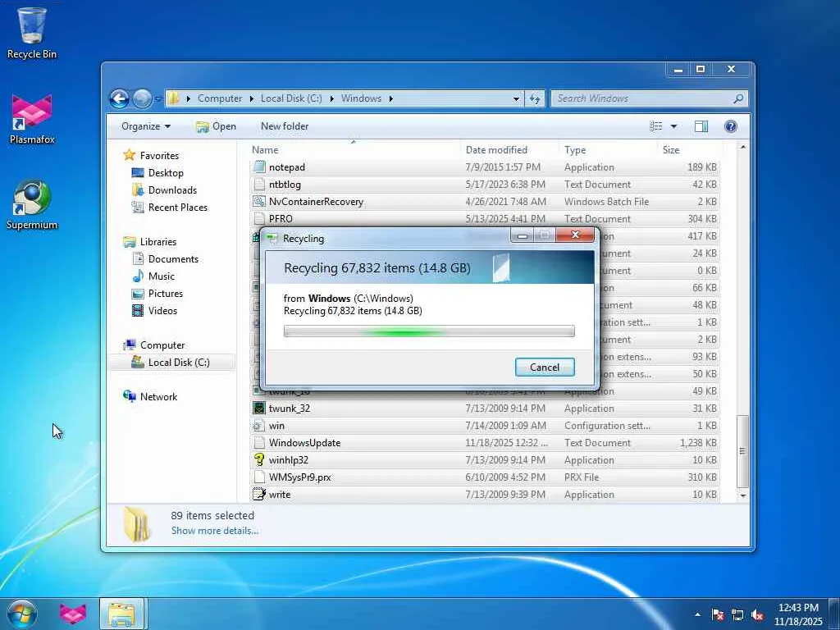Viewport: 840px width, 630px height.
Task: Click the search magnifier icon
Action: point(738,98)
